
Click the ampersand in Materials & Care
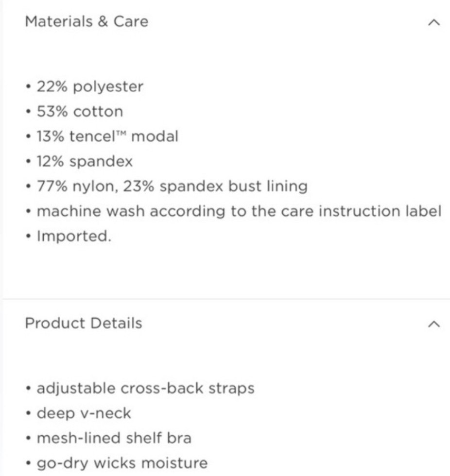tap(103, 21)
